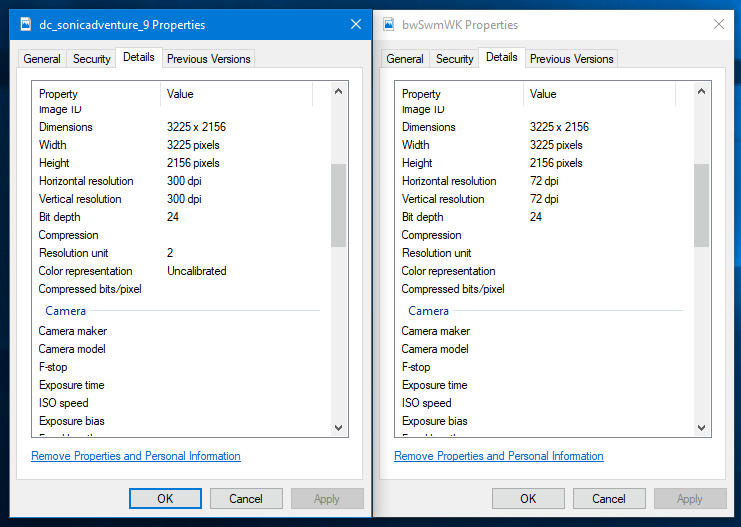Open Security tab in dc_sonicadventure_9 dialog
The width and height of the screenshot is (741, 527).
(x=92, y=59)
